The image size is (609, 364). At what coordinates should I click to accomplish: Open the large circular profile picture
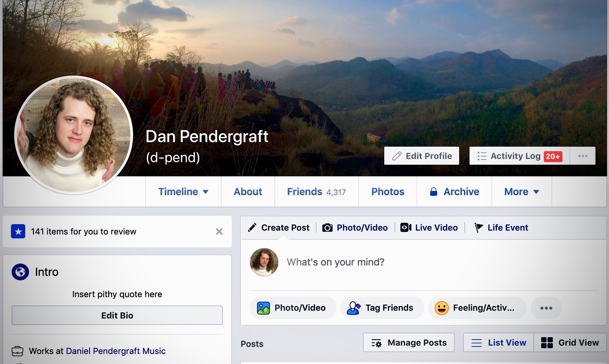coord(74,135)
